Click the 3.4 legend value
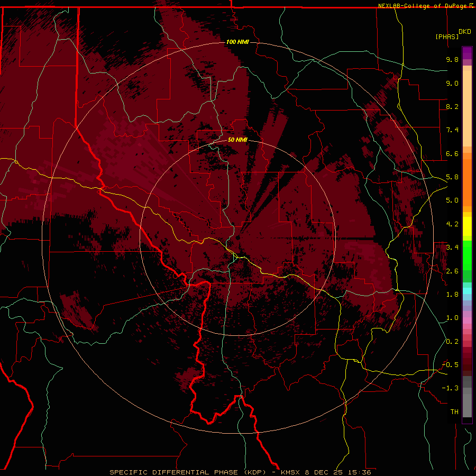The image size is (476, 476). pos(452,248)
